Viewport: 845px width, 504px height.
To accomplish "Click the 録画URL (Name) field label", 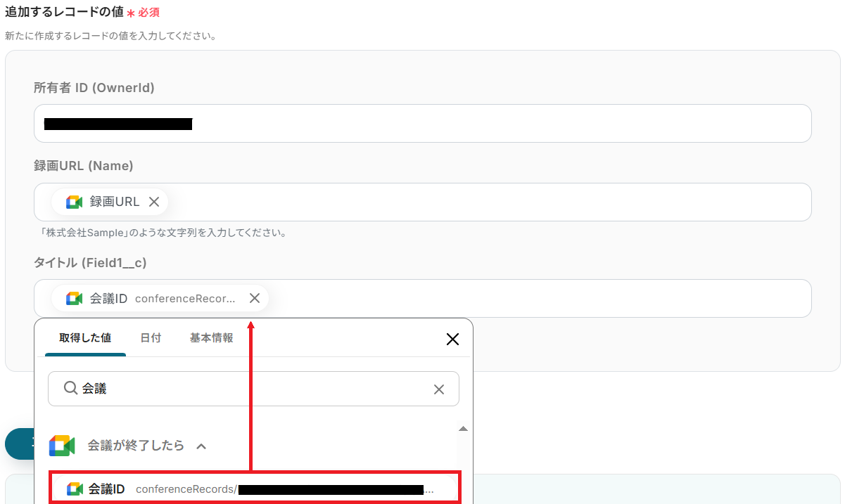I will 84,166.
